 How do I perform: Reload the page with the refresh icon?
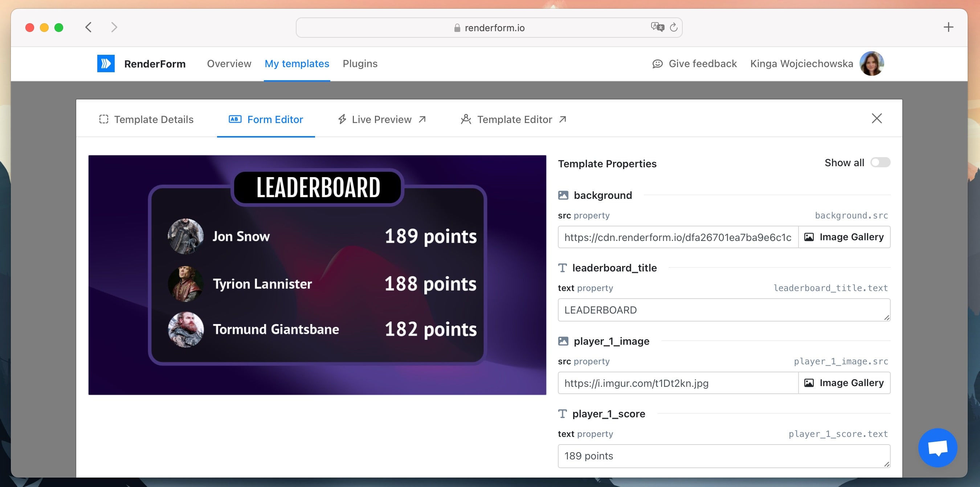pos(673,27)
